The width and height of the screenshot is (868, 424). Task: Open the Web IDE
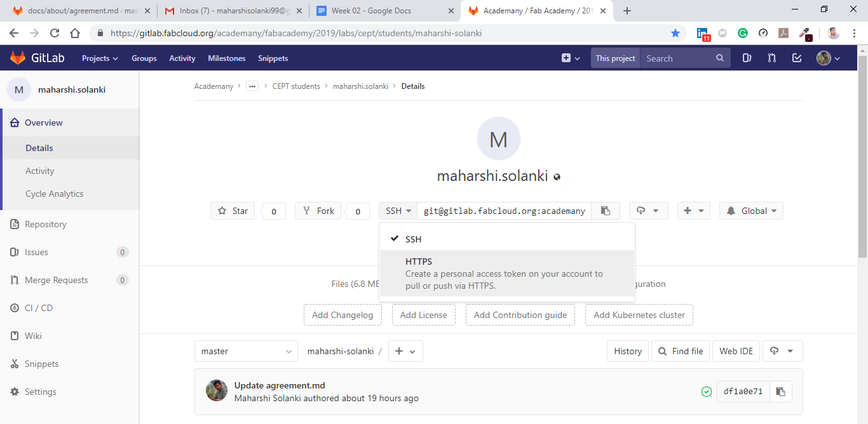click(x=736, y=351)
